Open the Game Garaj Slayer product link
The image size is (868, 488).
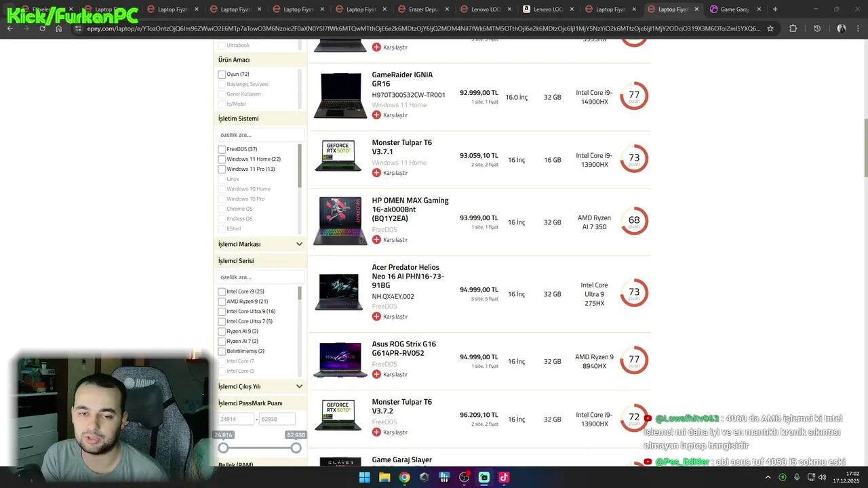click(x=401, y=460)
